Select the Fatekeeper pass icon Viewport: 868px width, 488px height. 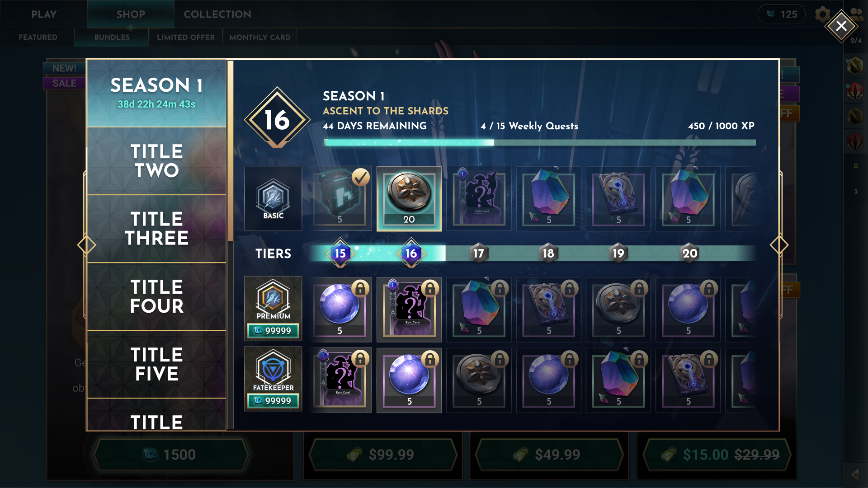click(273, 369)
